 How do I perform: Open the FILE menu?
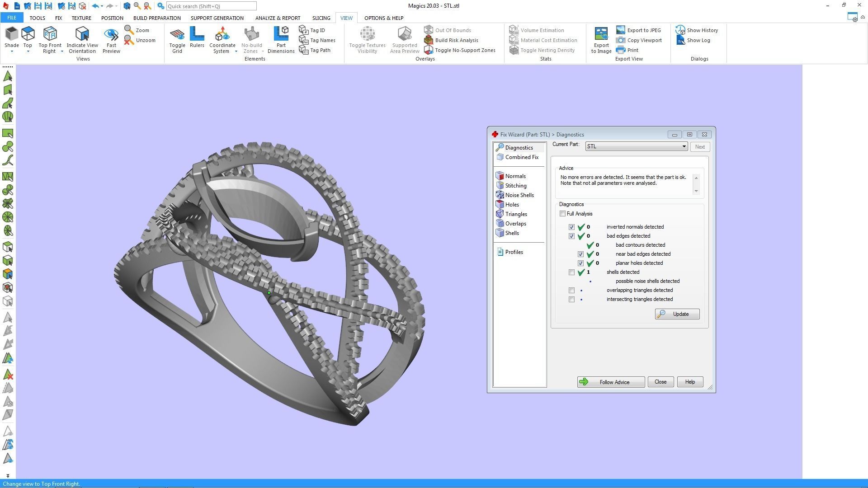coord(12,18)
